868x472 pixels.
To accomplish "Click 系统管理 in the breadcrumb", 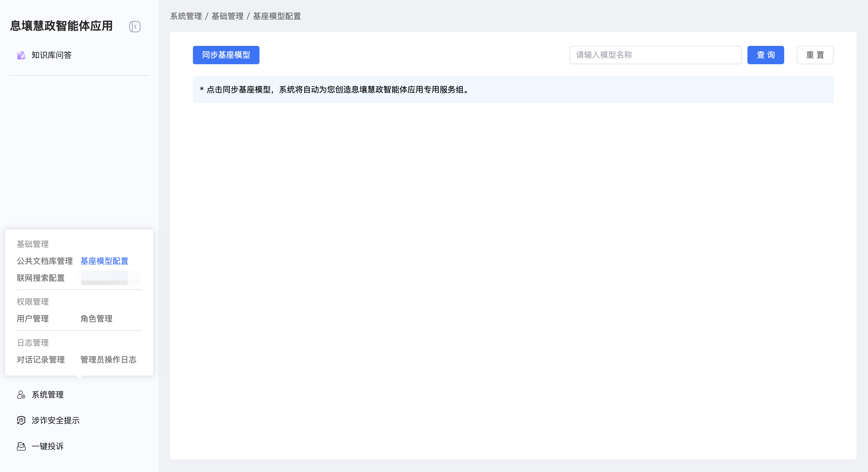I will 186,16.
